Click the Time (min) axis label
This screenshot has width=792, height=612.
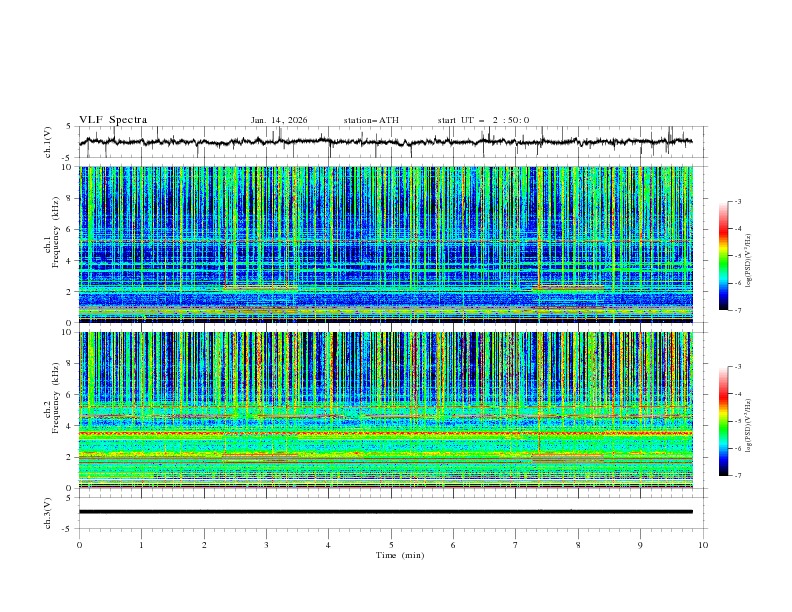399,555
